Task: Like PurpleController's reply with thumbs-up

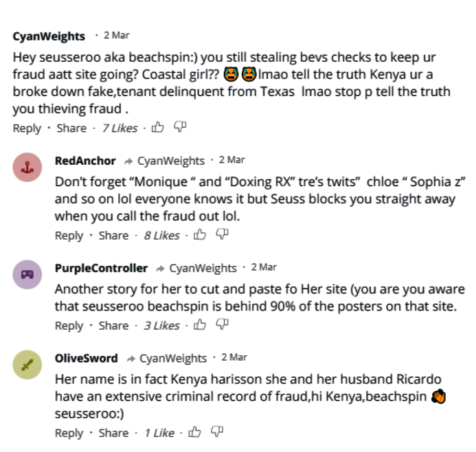Action: coord(200,325)
